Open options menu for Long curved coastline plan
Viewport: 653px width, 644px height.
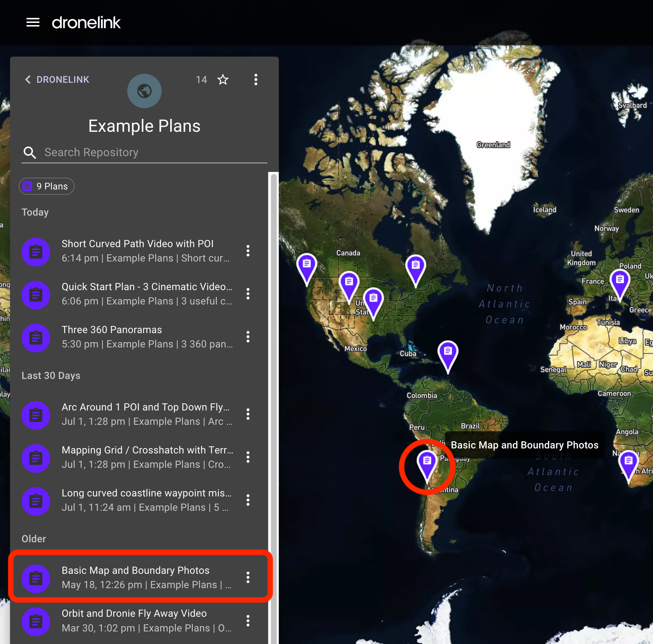tap(248, 500)
